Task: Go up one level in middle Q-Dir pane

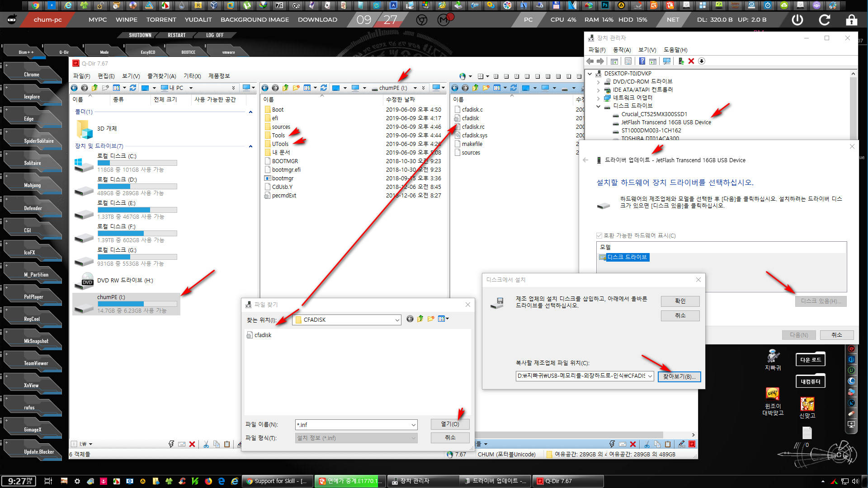Action: 286,88
